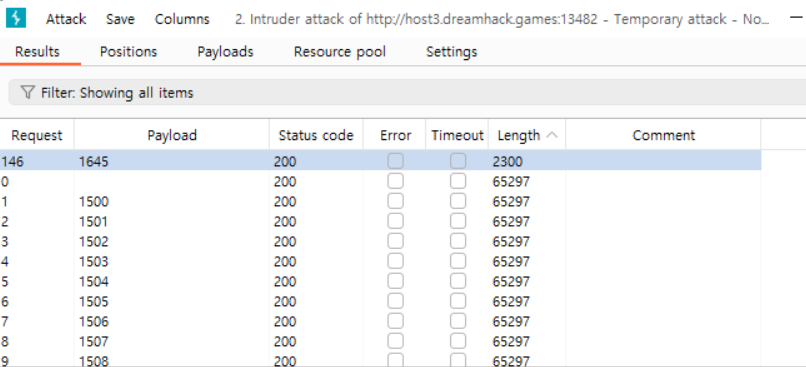Select length 65297 in payload 1500 row
The width and height of the screenshot is (806, 367).
(511, 202)
